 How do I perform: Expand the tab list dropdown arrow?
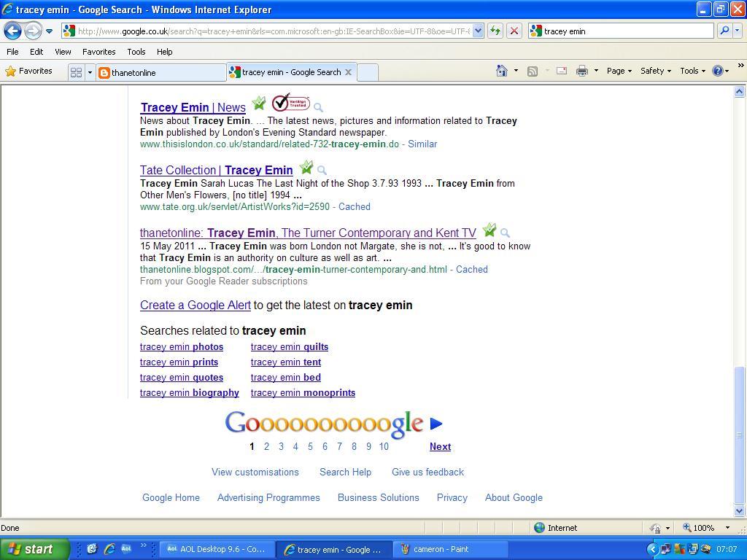(x=90, y=72)
